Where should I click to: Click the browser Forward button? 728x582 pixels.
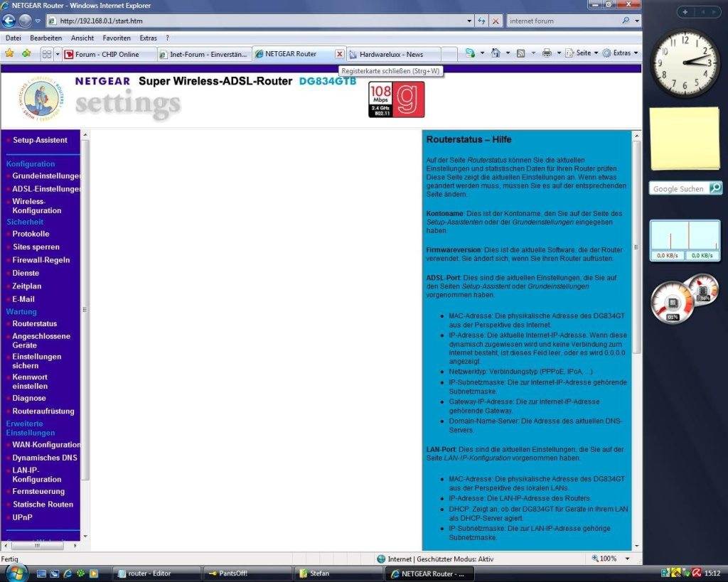pos(25,21)
